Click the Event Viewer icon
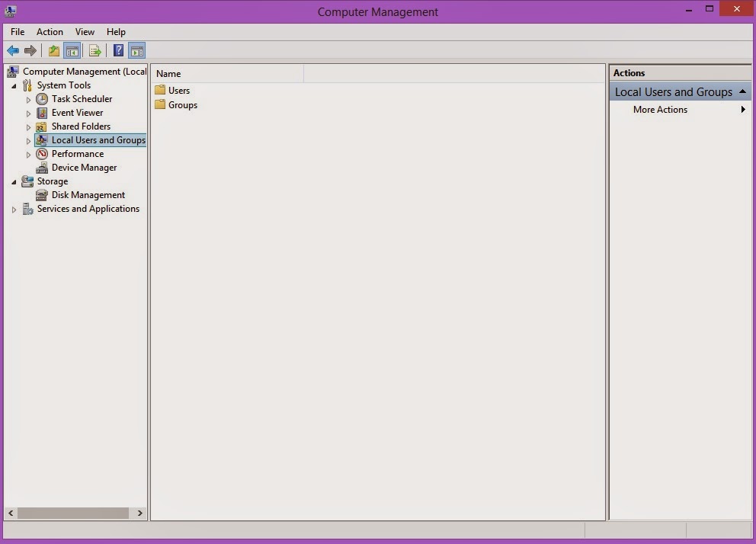Screen dimensions: 756x544 pos(42,113)
